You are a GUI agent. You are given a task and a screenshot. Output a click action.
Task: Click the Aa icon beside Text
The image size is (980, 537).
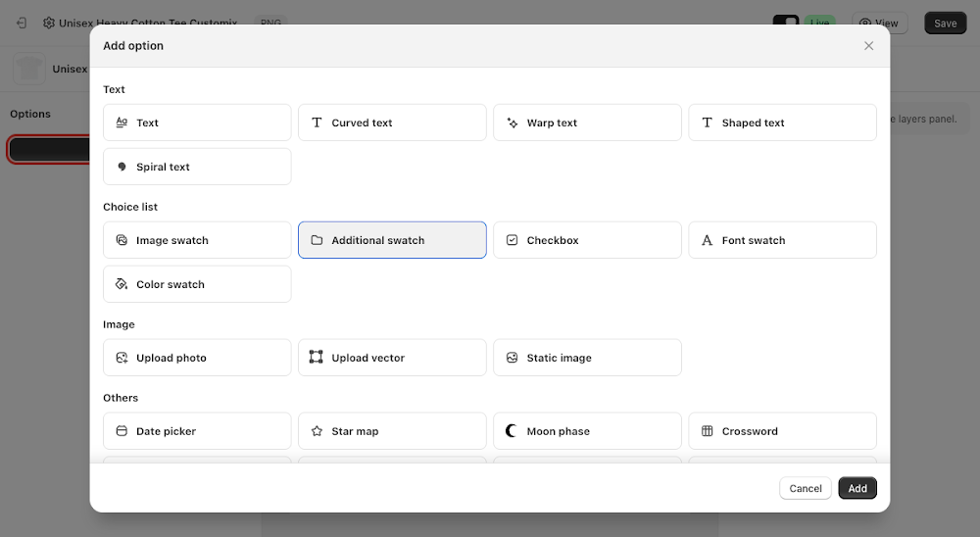tap(122, 122)
